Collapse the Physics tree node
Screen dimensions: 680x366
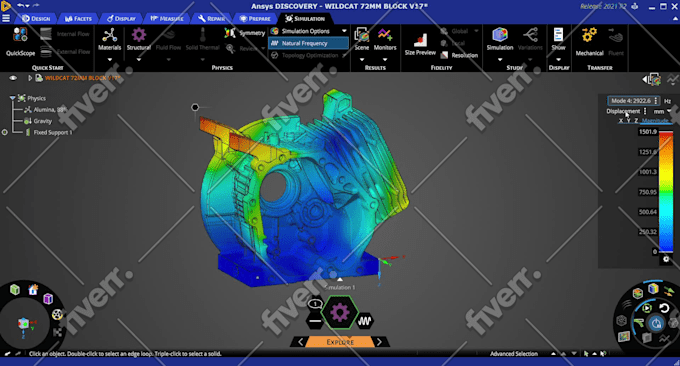tap(12, 98)
